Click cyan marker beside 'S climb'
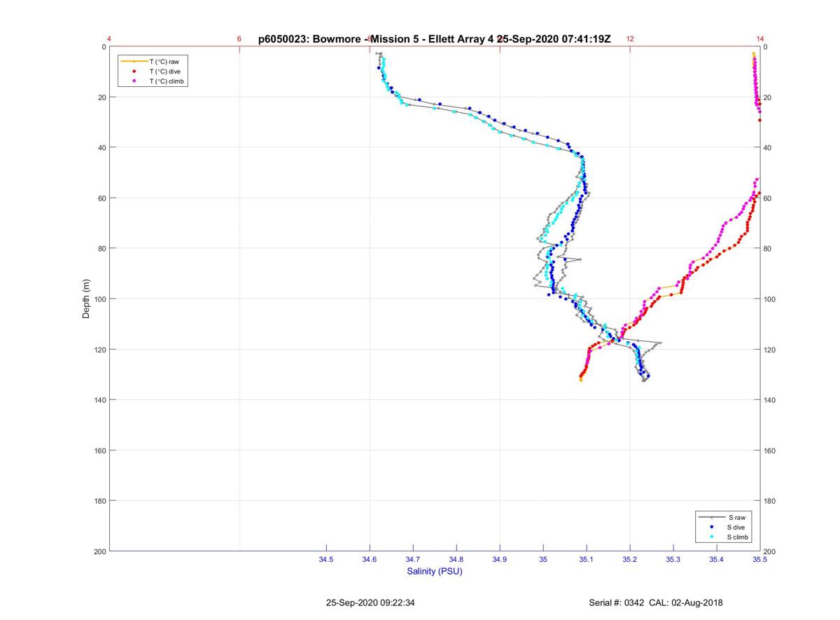This screenshot has width=840, height=620. coord(712,537)
